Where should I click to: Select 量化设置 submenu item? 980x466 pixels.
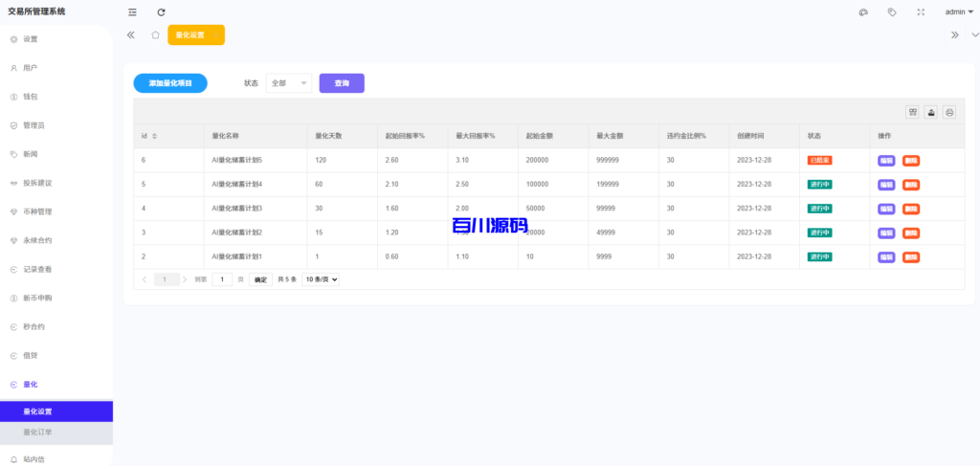click(x=56, y=411)
